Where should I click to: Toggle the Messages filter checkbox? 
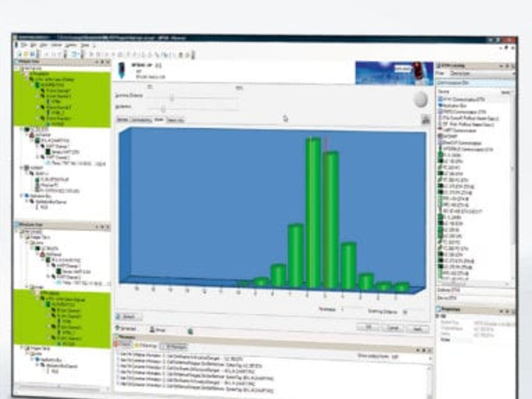coord(173,347)
